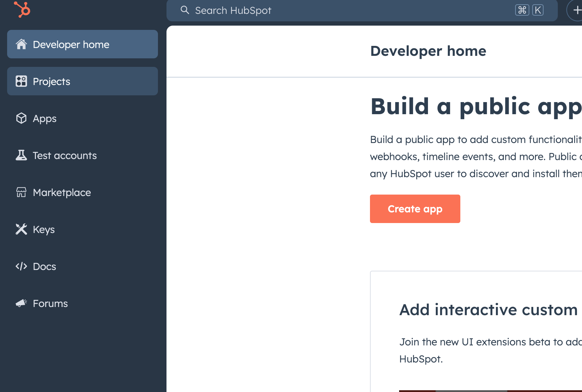
Task: Click the Create app button
Action: (x=415, y=209)
